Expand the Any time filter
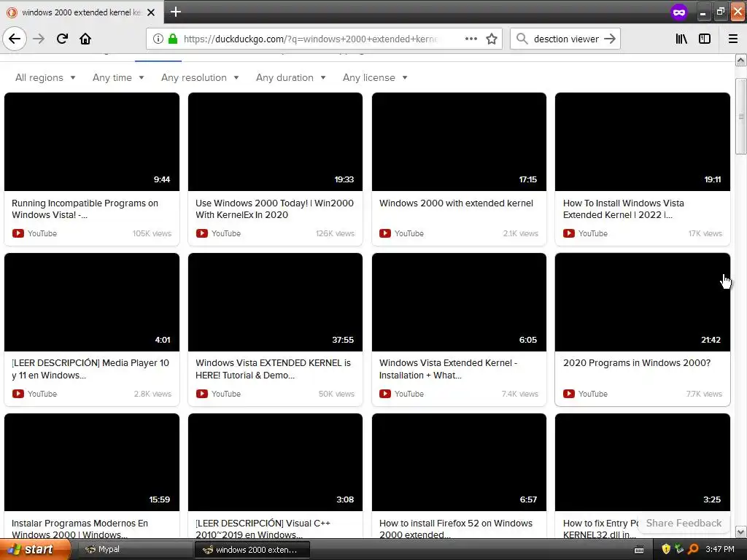Screen dimensions: 747x560 coord(118,77)
